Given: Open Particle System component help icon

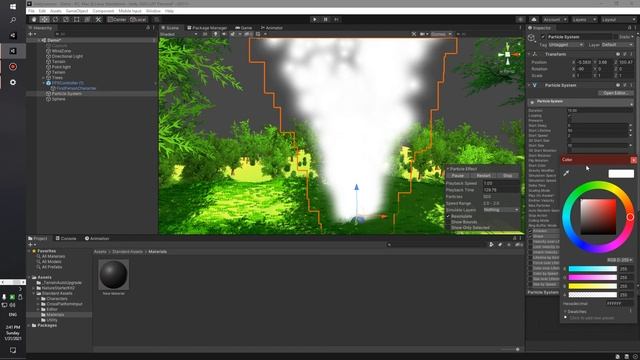Looking at the screenshot, I should pyautogui.click(x=618, y=85).
